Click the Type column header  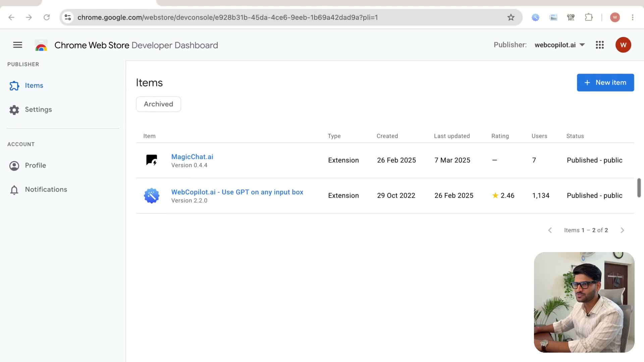pyautogui.click(x=334, y=136)
